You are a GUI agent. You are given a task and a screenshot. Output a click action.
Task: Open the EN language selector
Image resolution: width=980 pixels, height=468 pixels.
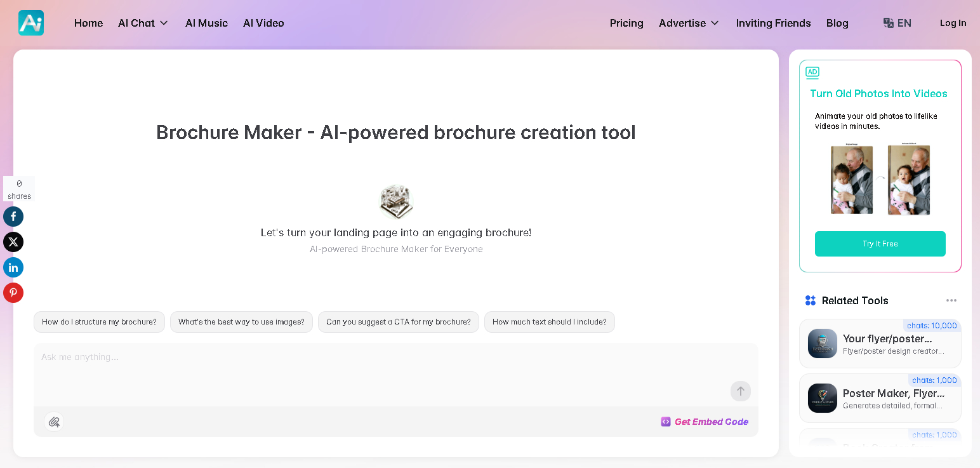(903, 23)
